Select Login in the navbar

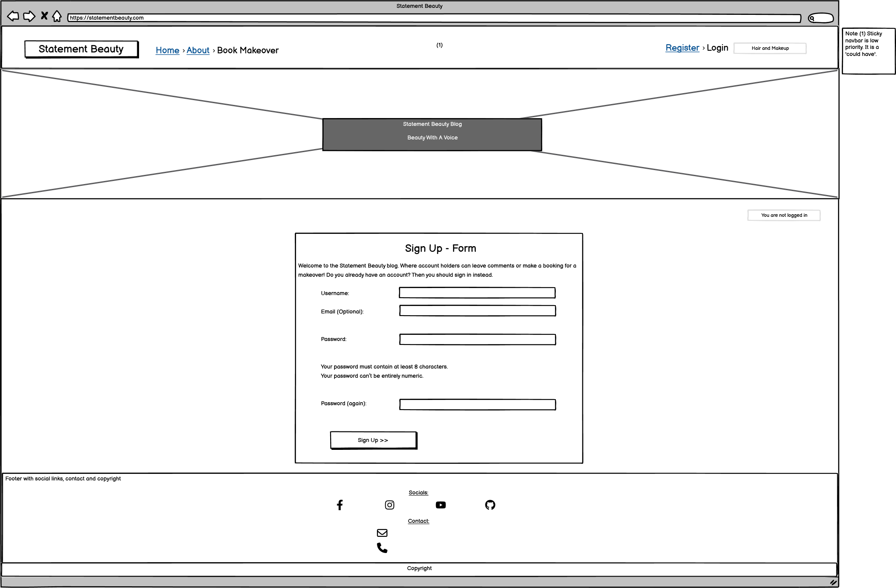click(718, 48)
